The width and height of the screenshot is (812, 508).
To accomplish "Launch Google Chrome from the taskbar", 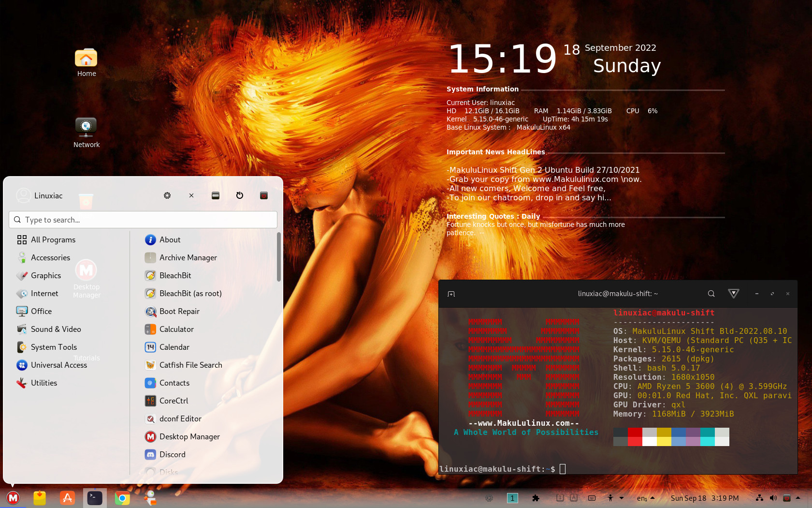I will [x=122, y=498].
